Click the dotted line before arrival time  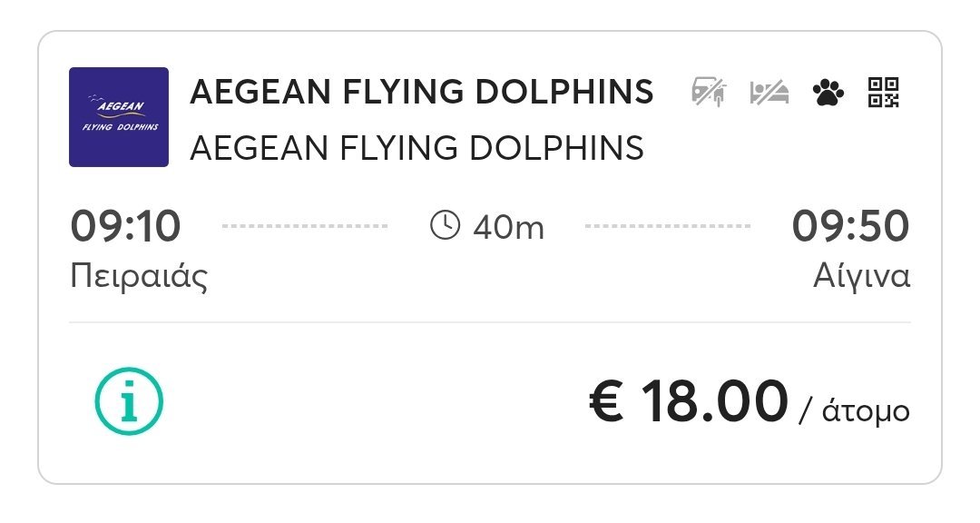(668, 226)
